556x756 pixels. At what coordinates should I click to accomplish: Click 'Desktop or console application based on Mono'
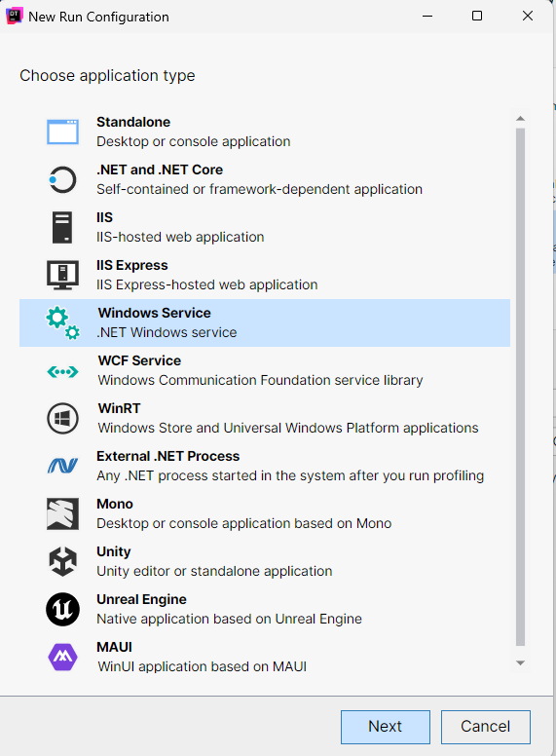[243, 523]
